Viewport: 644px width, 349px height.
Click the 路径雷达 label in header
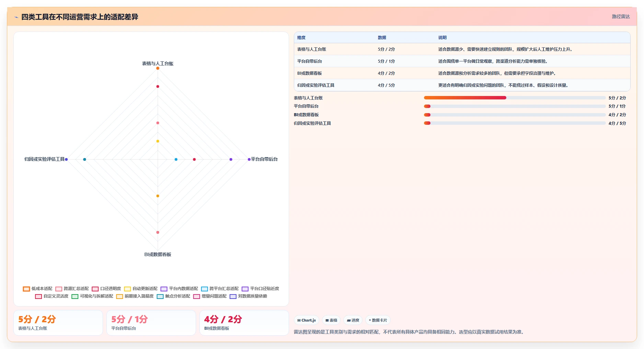coord(621,16)
